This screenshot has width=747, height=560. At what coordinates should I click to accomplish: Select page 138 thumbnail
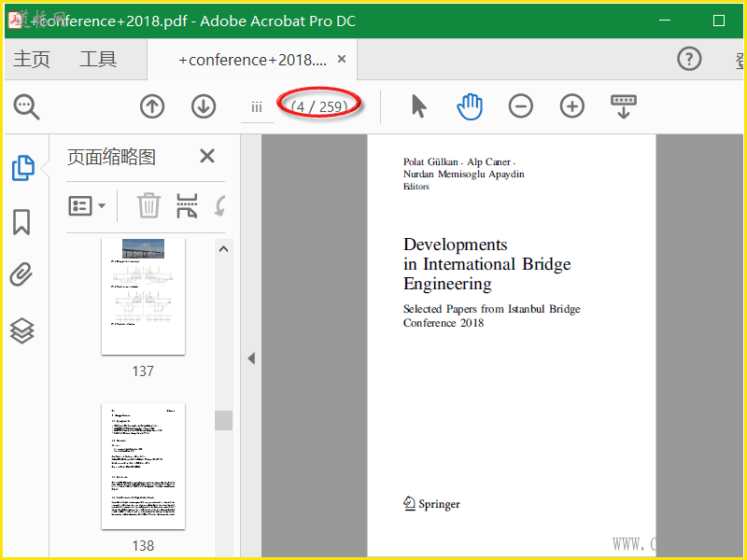point(144,466)
